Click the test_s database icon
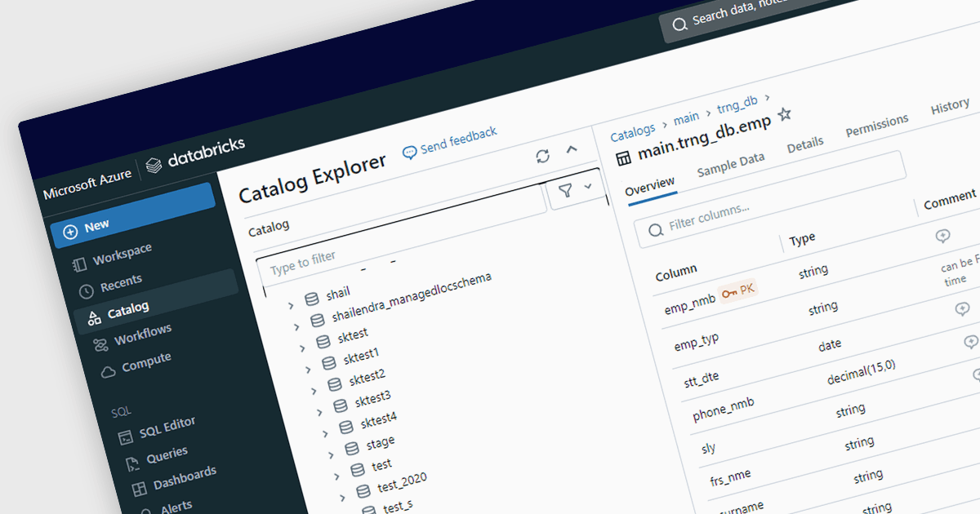The width and height of the screenshot is (980, 514). [x=368, y=511]
